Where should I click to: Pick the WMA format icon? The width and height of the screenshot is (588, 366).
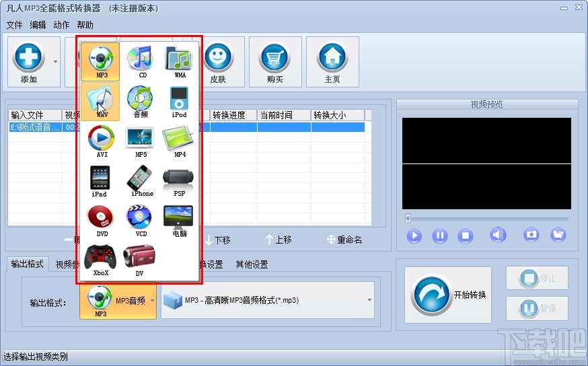[179, 61]
